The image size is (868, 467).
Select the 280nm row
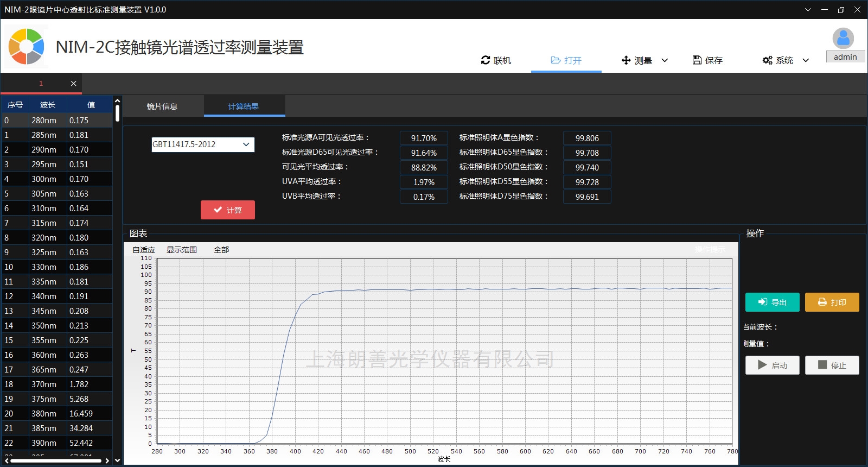pos(57,120)
